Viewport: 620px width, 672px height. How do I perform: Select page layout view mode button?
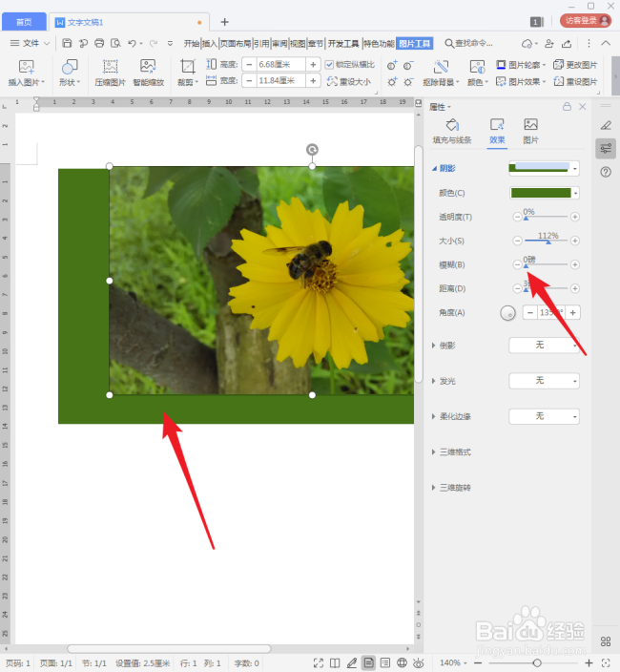coord(368,663)
